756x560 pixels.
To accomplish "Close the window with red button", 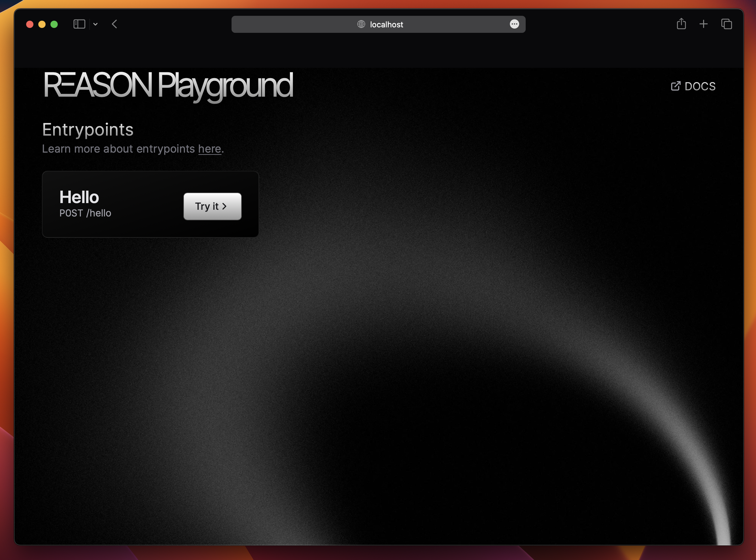I will pos(30,24).
